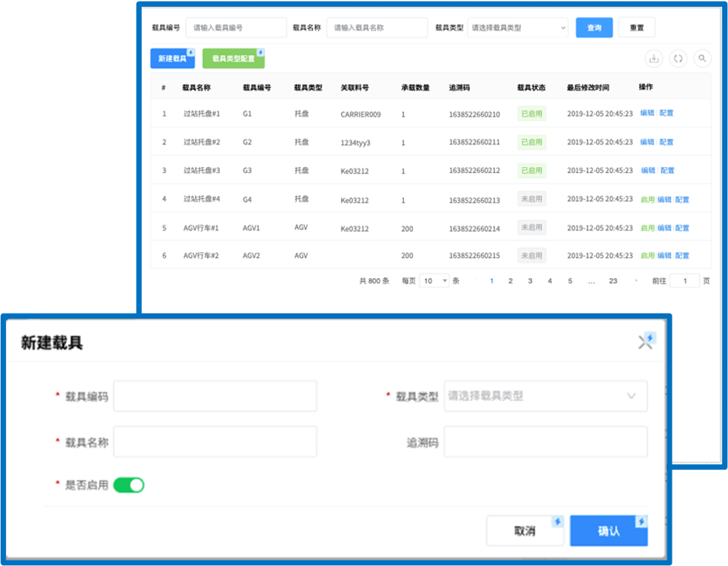The height and width of the screenshot is (566, 728).
Task: Click the 确认 button in dialog
Action: coord(608,531)
